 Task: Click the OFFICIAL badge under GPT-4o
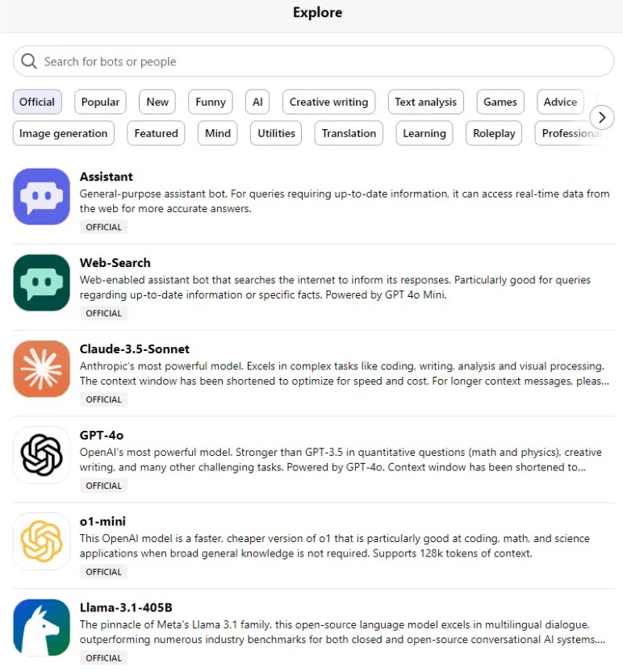tap(103, 486)
